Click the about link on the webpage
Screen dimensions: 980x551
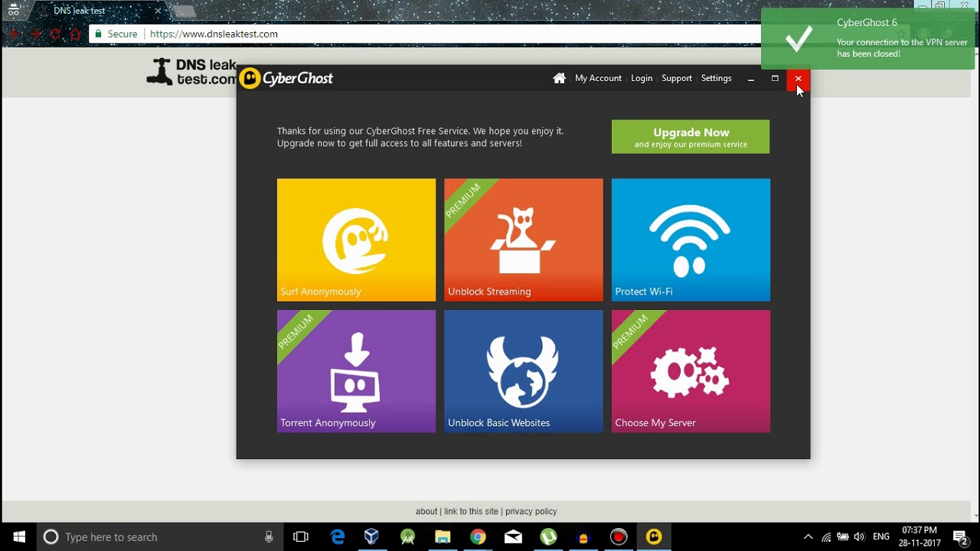426,511
